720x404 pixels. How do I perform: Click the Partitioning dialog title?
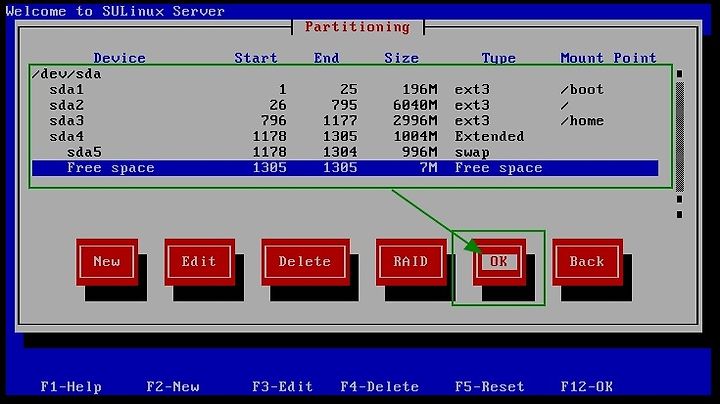coord(357,27)
